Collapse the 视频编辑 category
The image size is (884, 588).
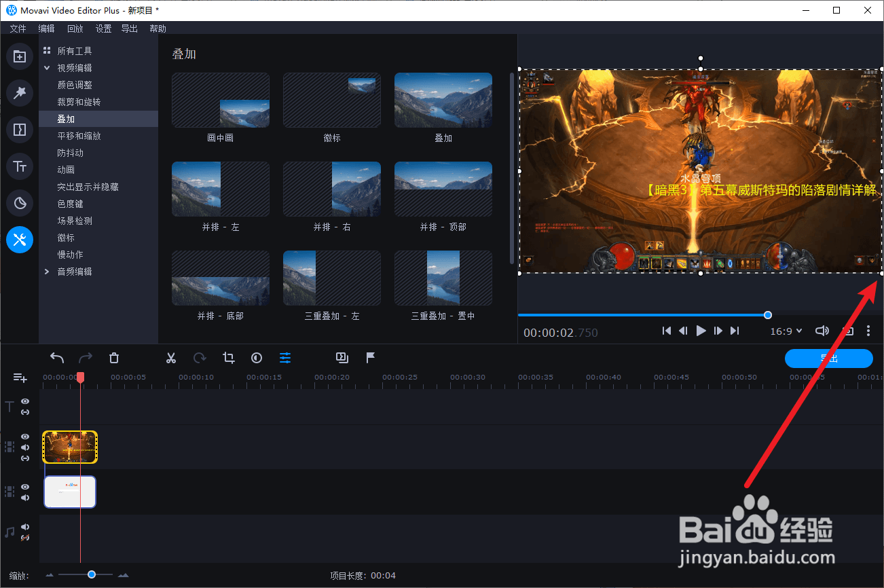coord(47,68)
